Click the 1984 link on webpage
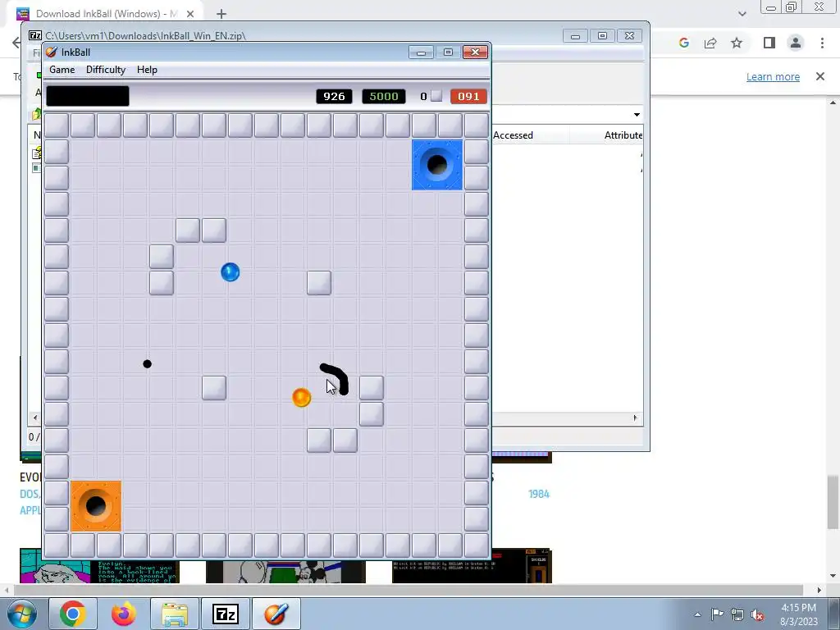 pos(539,494)
